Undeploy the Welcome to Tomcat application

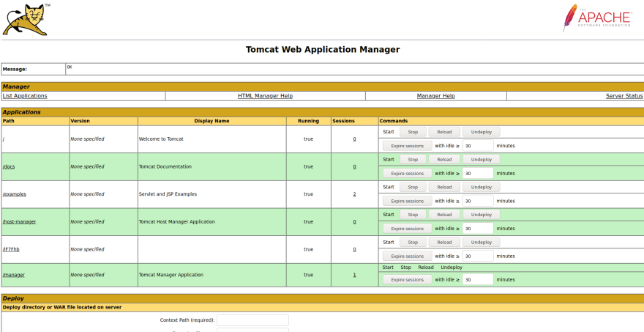point(481,132)
